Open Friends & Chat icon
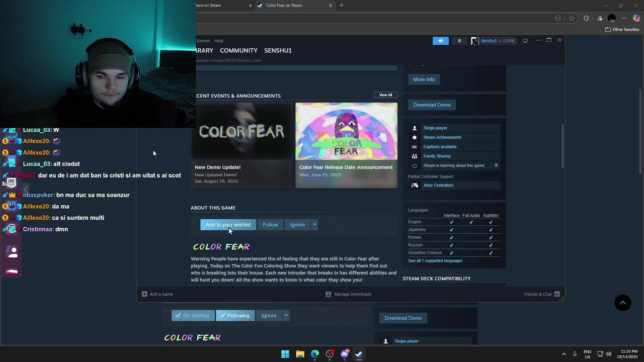The width and height of the screenshot is (644, 362). [x=557, y=294]
